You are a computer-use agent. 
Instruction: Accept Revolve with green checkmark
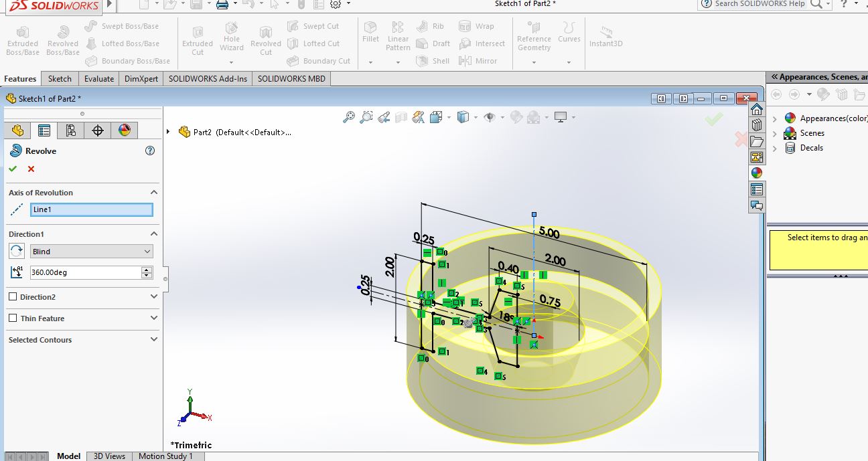click(13, 169)
